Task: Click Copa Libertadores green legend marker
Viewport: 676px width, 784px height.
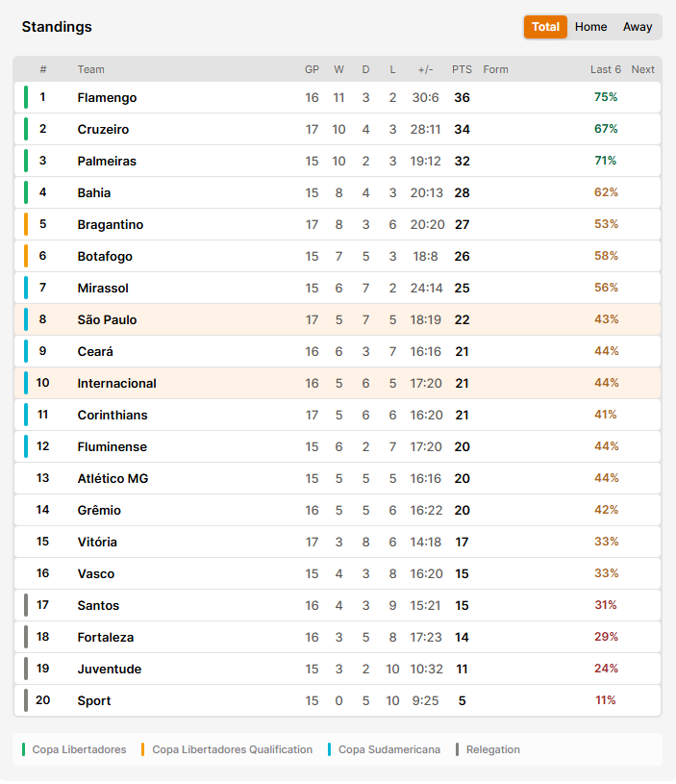Action: [23, 749]
